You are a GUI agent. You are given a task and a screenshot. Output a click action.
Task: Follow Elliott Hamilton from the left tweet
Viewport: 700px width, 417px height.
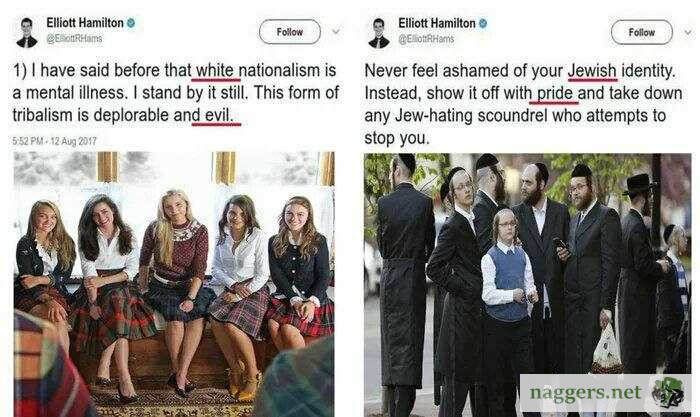pos(290,32)
